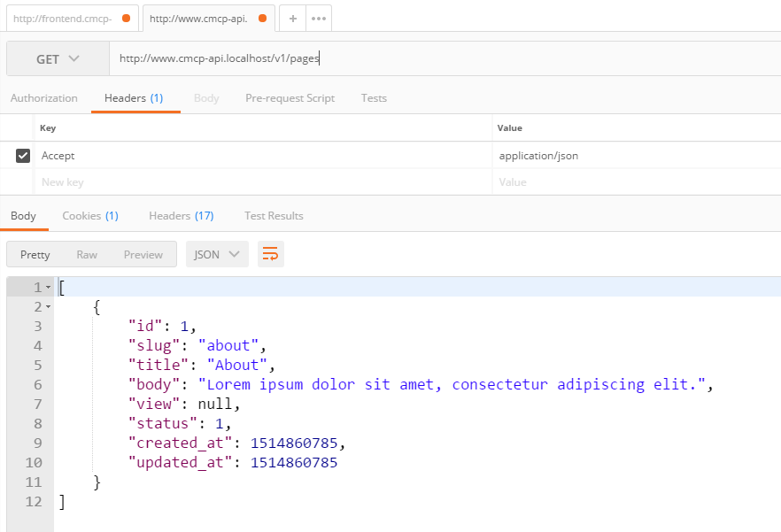View the response Headers (17) tab

[x=181, y=216]
